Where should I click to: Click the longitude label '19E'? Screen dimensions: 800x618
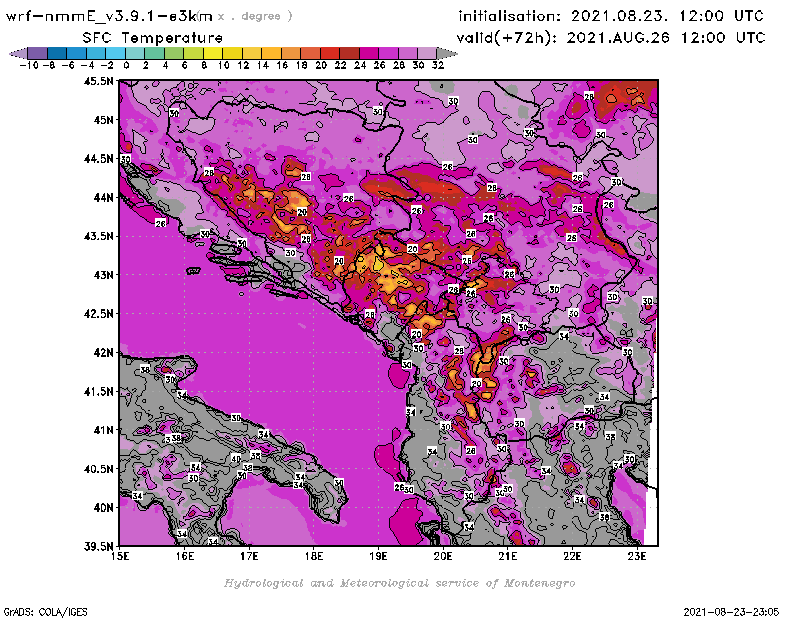[379, 556]
